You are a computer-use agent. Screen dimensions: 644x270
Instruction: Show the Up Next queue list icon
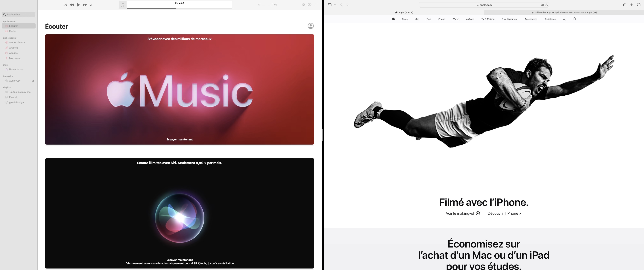coord(316,5)
